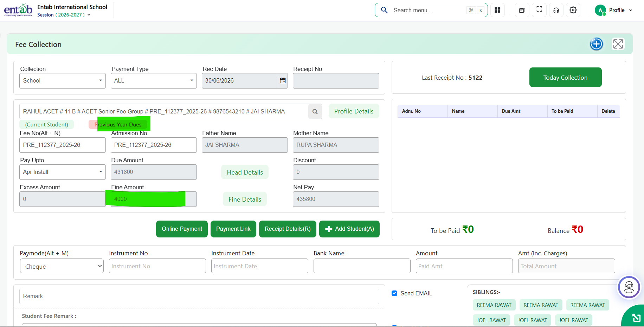Open the chat support assistant icon
This screenshot has width=644, height=327.
click(x=629, y=287)
